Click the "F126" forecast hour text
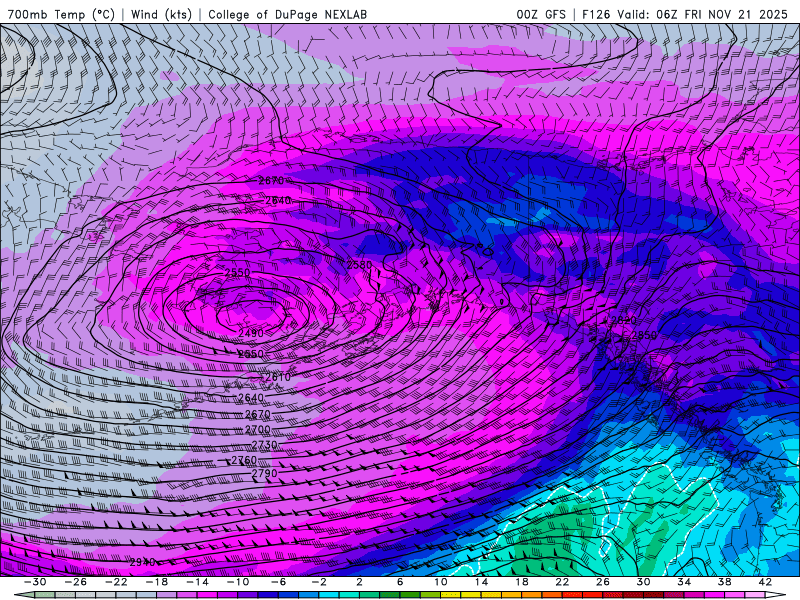This screenshot has height=600, width=800. 596,14
